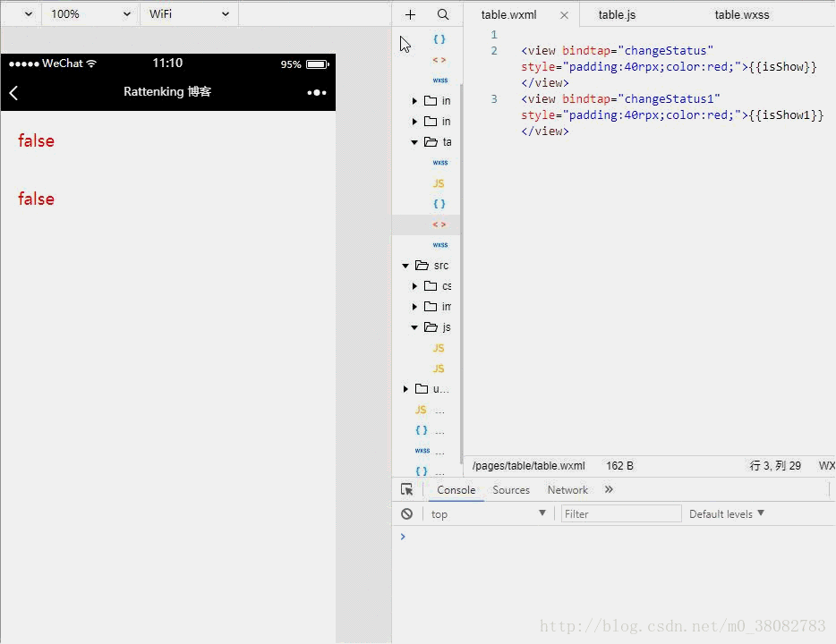The width and height of the screenshot is (836, 644).
Task: Focus the console Filter field
Action: click(x=621, y=513)
